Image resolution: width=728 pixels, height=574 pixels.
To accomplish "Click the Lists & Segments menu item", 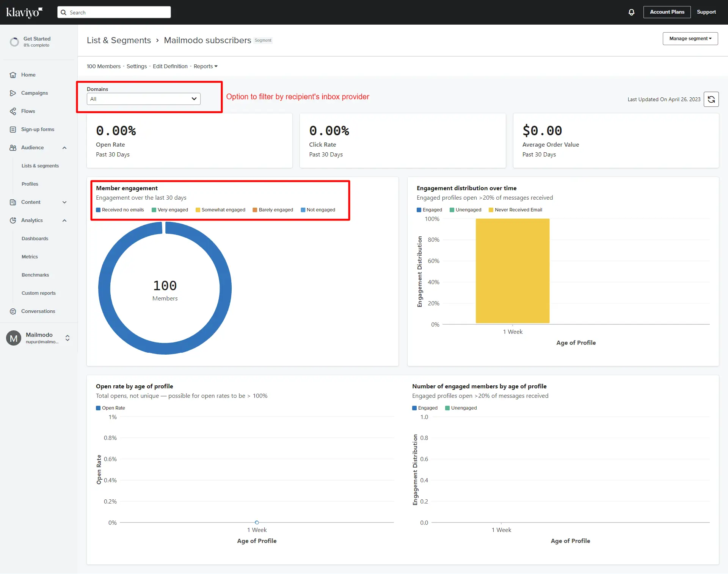I will point(39,165).
